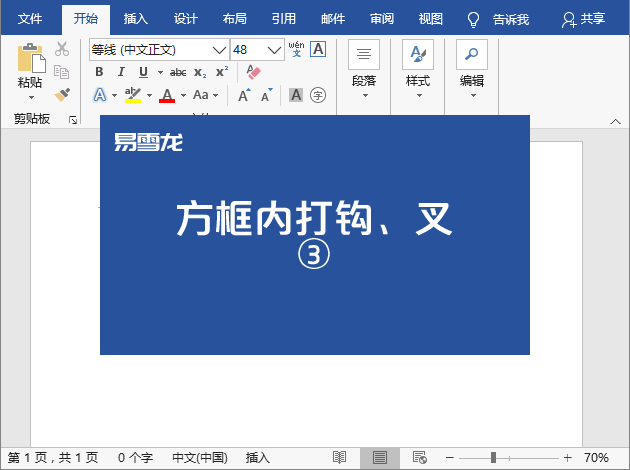Click Clear All Formatting eraser icon
This screenshot has height=470, width=630.
click(x=253, y=72)
